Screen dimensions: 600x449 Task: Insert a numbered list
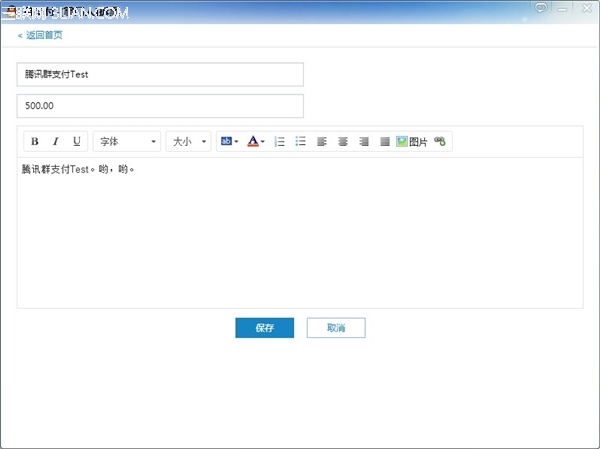[x=280, y=142]
